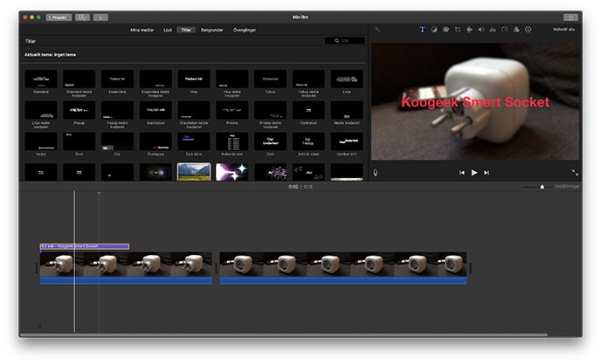Image resolution: width=601 pixels, height=364 pixels.
Task: Open the speed adjustment
Action: point(504,30)
